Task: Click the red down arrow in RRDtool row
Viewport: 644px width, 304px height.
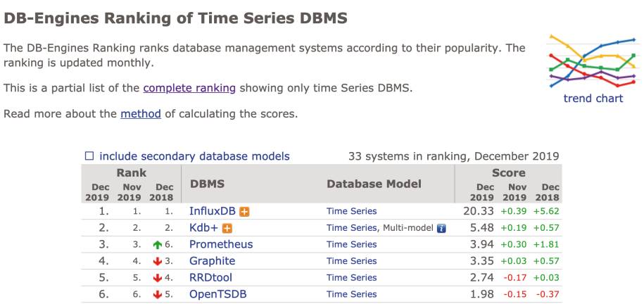Action: [x=157, y=278]
